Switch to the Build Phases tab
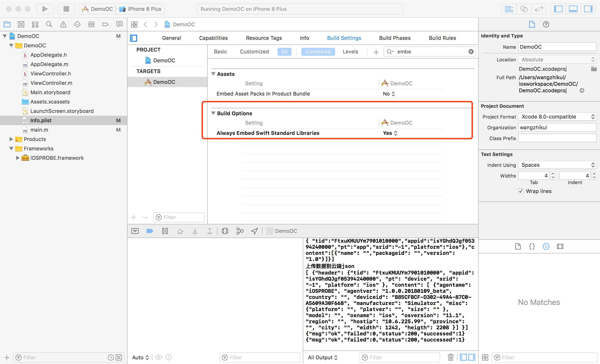Viewport: 600px width, 364px height. pyautogui.click(x=395, y=38)
